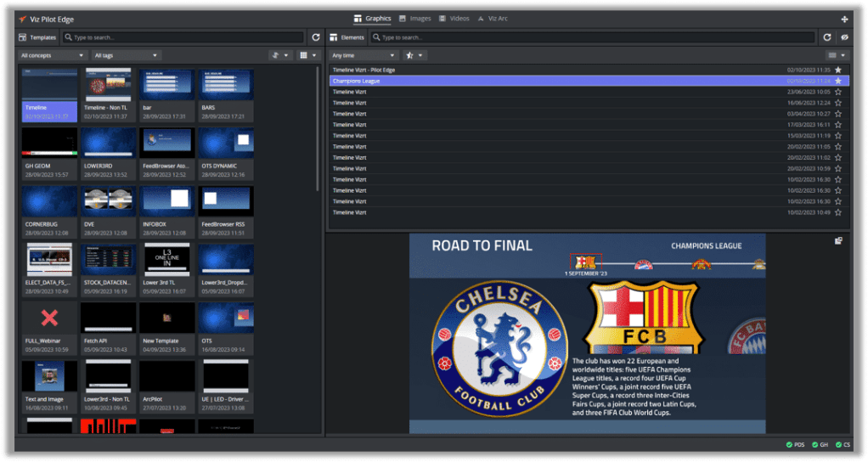Select the ArcPilot template
This screenshot has height=462, width=868.
166,386
